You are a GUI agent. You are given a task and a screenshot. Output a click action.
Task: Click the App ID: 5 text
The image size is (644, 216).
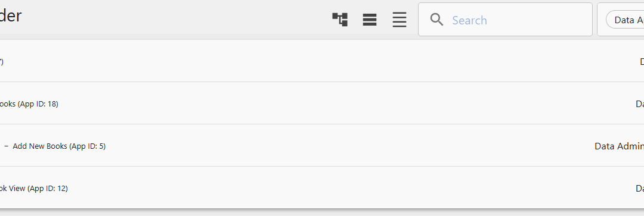pos(88,146)
